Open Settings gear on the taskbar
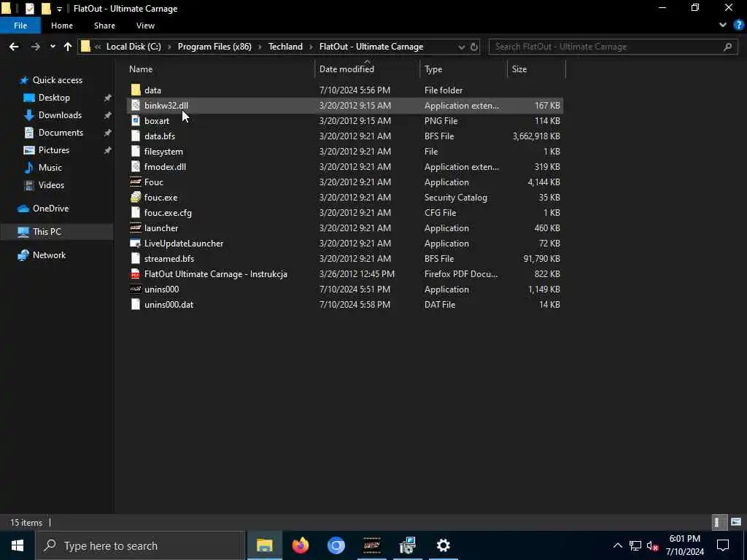This screenshot has height=560, width=747. pyautogui.click(x=443, y=545)
